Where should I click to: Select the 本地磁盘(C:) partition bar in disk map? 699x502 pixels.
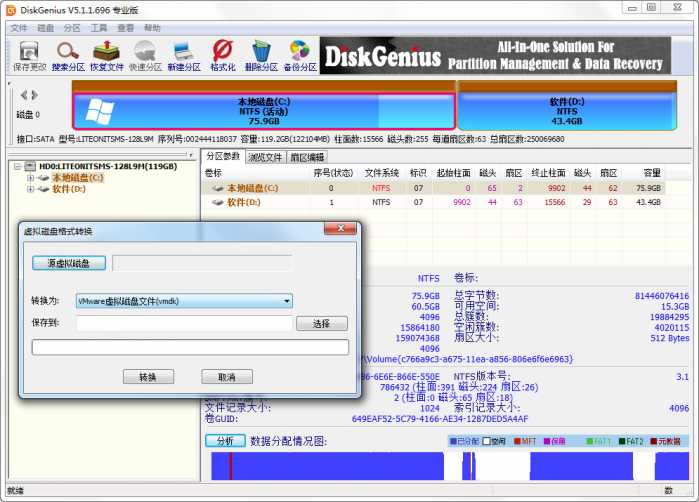click(263, 111)
